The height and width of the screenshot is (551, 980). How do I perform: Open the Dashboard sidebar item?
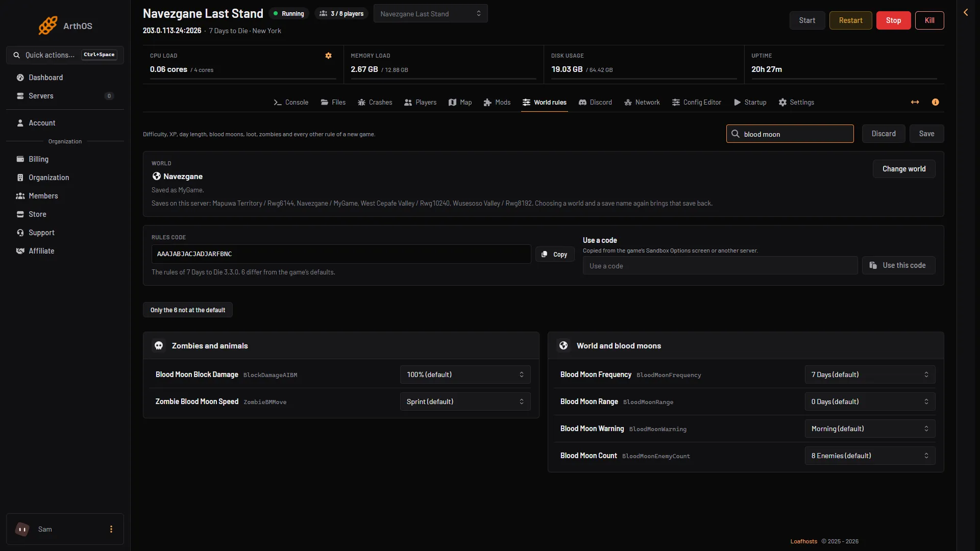(x=65, y=78)
